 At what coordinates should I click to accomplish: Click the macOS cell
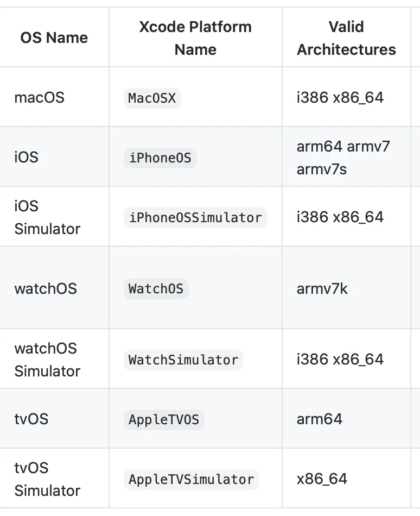point(39,98)
